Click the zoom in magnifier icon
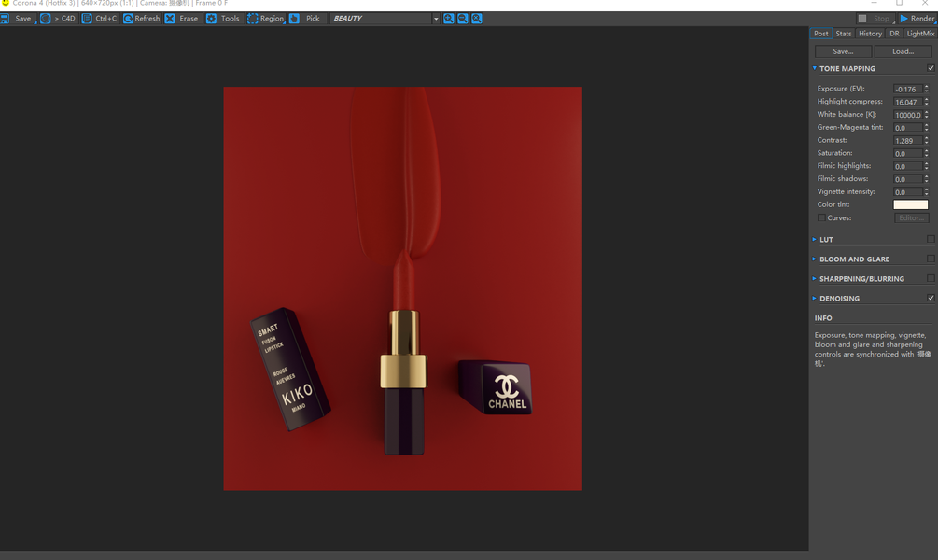The image size is (938, 560). [x=449, y=19]
